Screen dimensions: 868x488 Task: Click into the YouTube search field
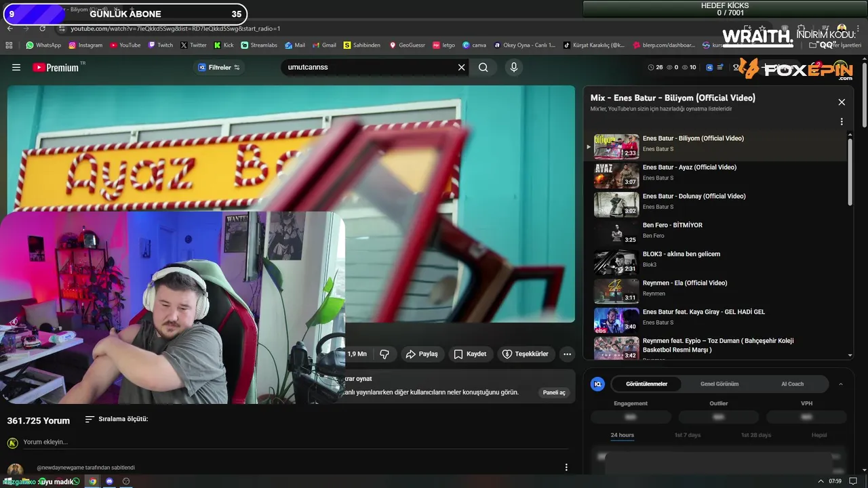click(370, 68)
